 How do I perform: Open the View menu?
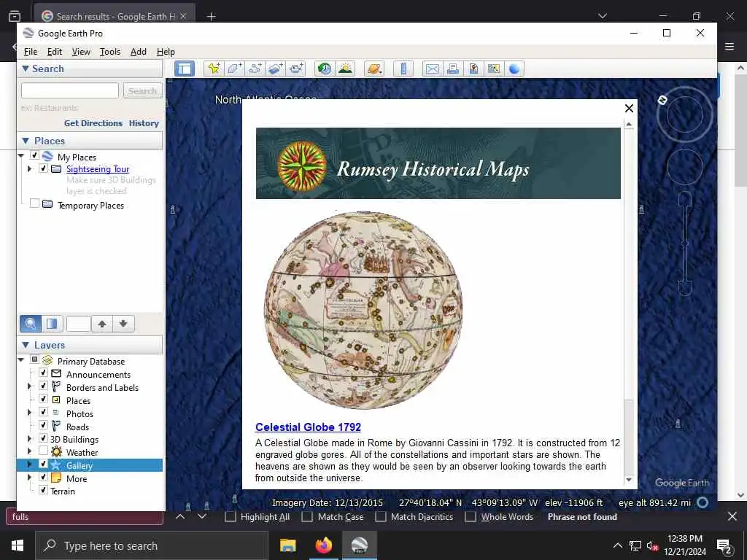tap(81, 52)
